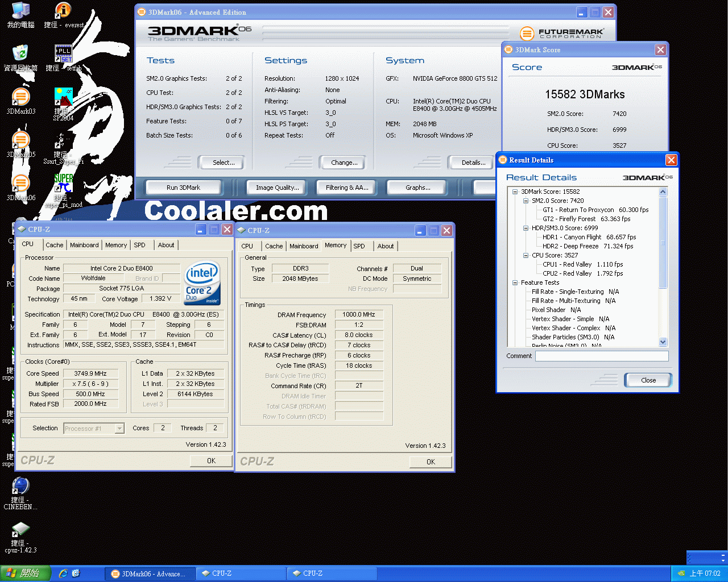Activate the 3DMark06 - Advance... taskbar button
This screenshot has width=728, height=582.
(150, 573)
